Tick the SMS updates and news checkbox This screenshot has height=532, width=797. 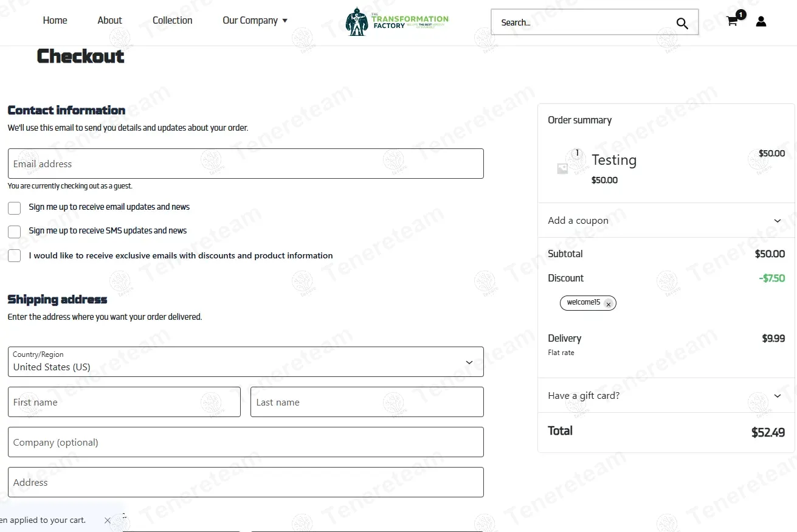pos(15,232)
